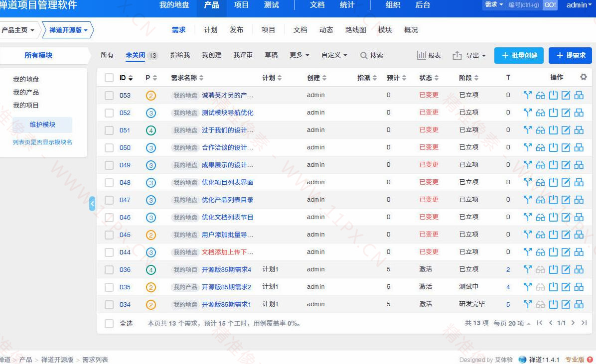Click the 提需求 button
The height and width of the screenshot is (364, 596).
tap(571, 55)
